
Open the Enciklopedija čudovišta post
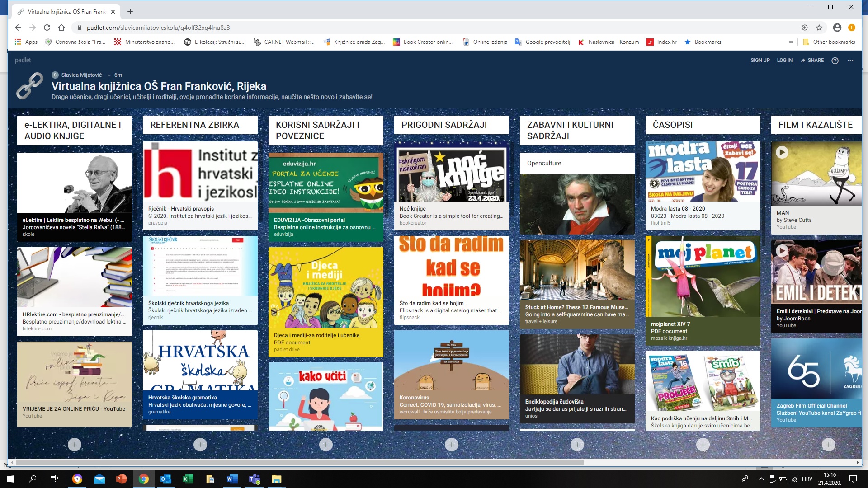[x=577, y=379]
